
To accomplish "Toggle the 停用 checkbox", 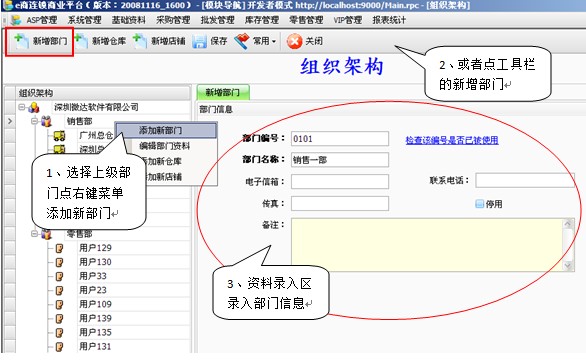I will click(479, 204).
